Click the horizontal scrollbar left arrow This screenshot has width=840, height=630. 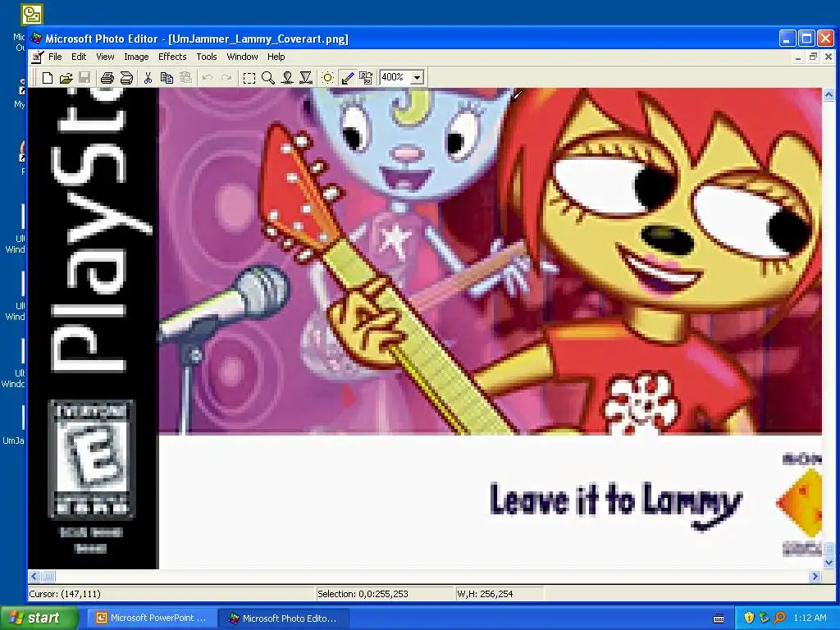click(x=34, y=577)
